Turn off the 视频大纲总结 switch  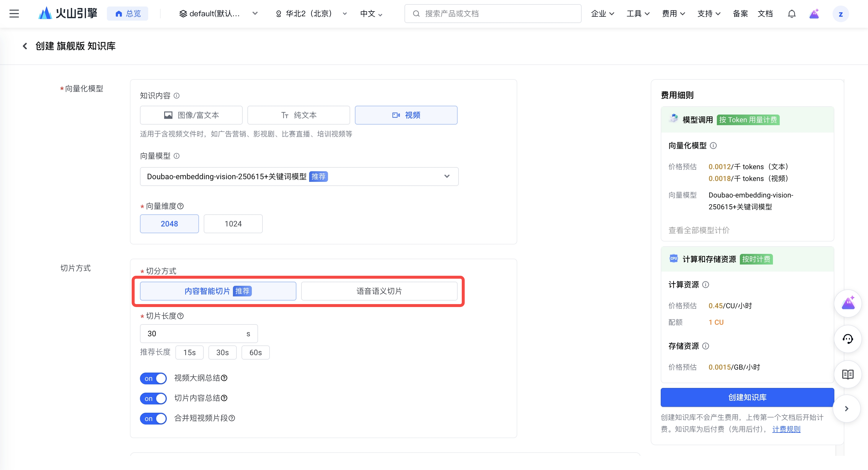point(153,378)
